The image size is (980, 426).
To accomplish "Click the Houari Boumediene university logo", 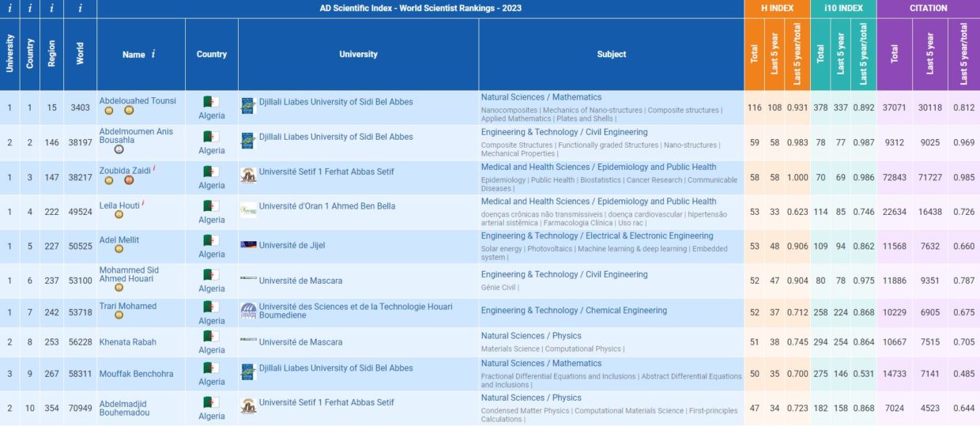I will point(248,311).
